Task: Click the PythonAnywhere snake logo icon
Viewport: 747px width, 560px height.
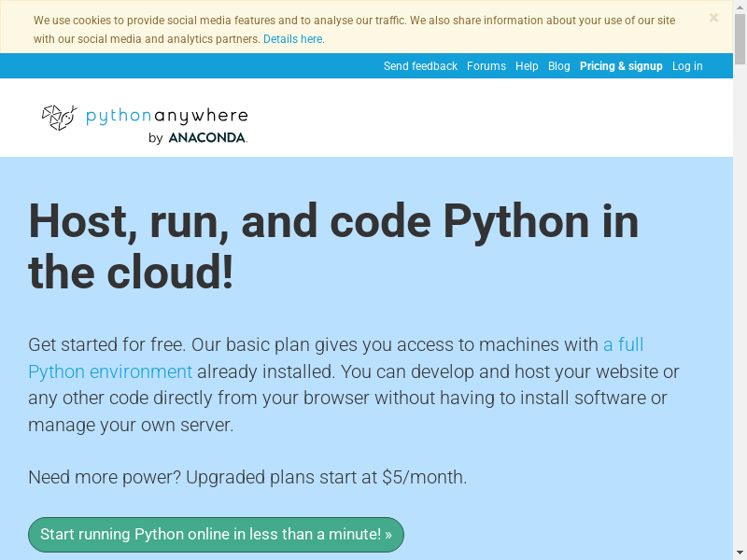Action: click(59, 117)
